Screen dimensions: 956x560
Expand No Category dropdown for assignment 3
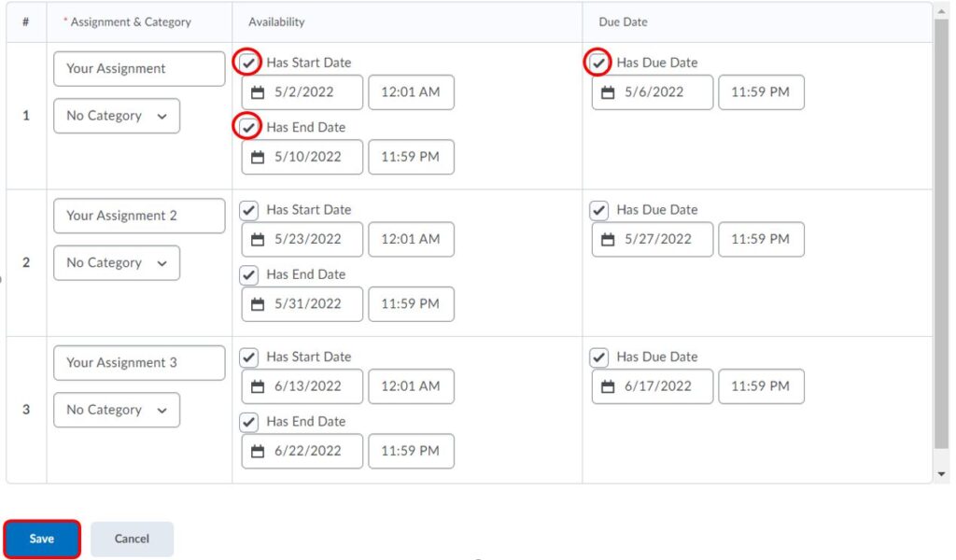click(x=117, y=410)
